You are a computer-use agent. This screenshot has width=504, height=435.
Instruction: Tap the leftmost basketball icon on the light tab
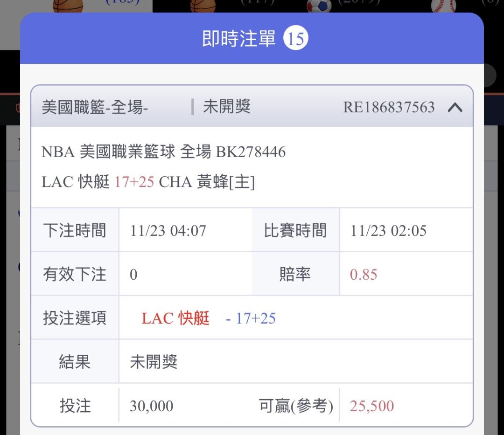click(x=68, y=5)
